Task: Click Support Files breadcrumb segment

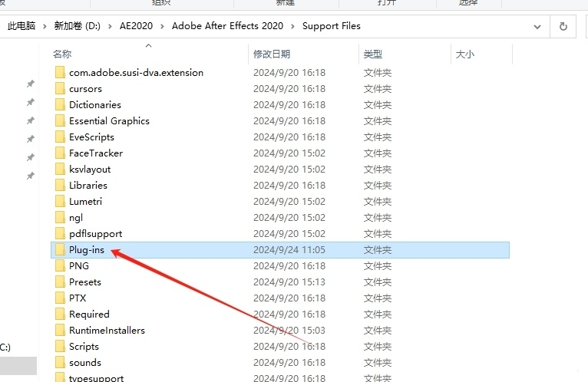Action: tap(332, 26)
